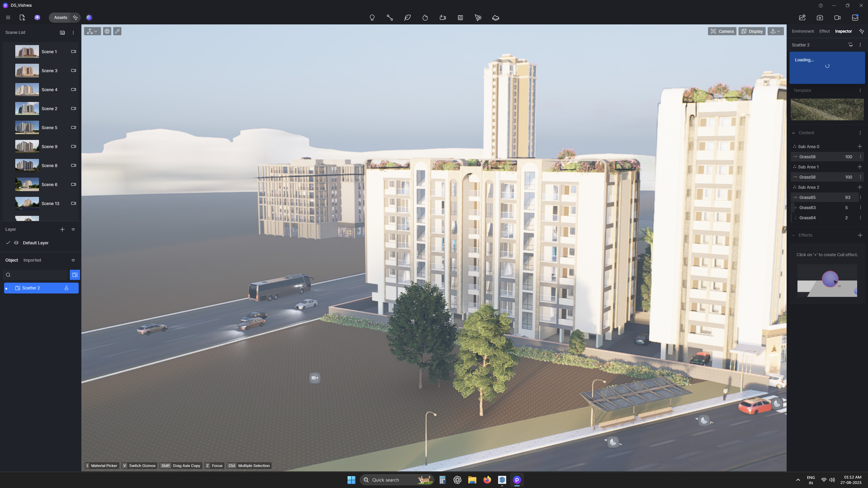Switch to the Imported tab
This screenshot has width=868, height=488.
32,260
